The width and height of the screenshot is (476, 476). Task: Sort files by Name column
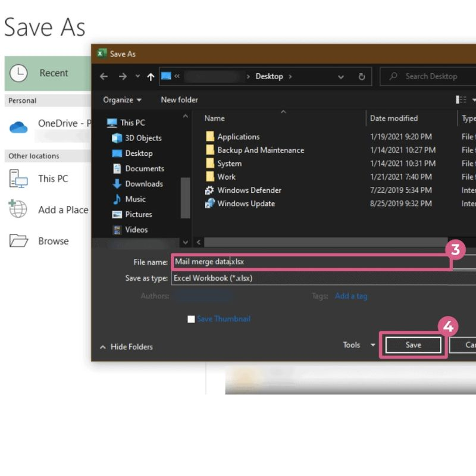214,118
